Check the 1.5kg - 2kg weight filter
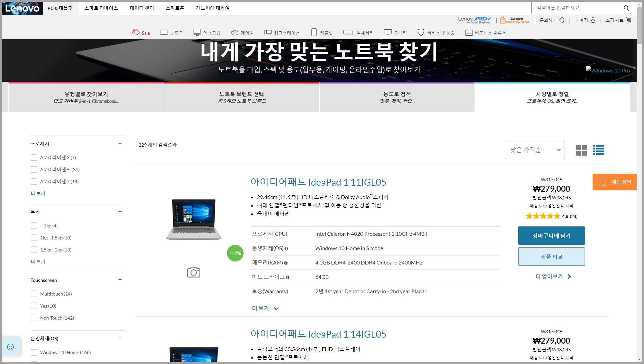 click(x=34, y=250)
